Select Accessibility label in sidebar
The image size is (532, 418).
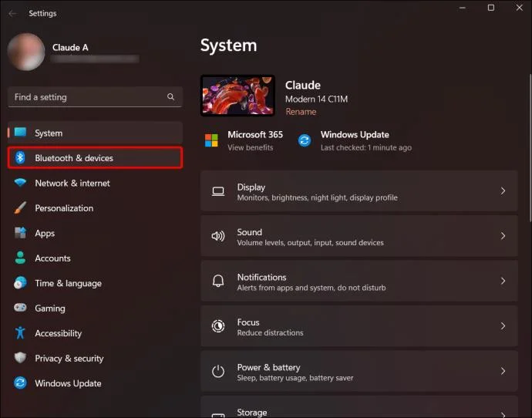(x=59, y=333)
